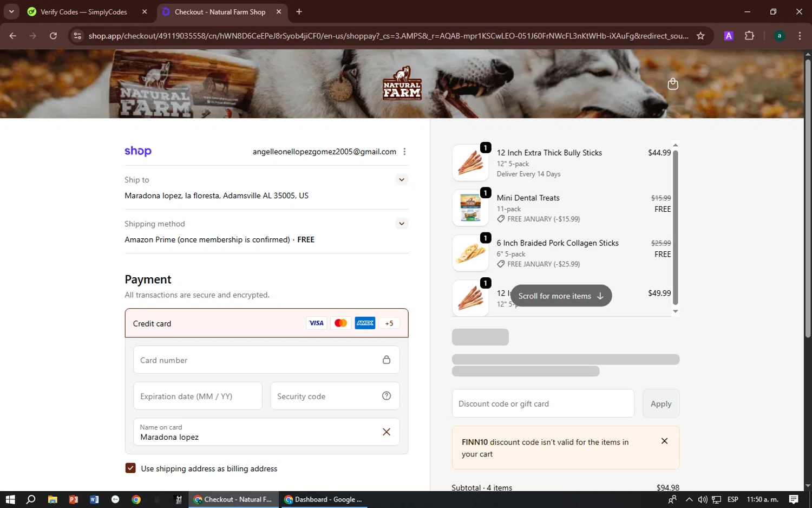Click 6 Inch Braided Pork Collagen Sticks thumbnail
The image size is (812, 508).
(x=470, y=252)
